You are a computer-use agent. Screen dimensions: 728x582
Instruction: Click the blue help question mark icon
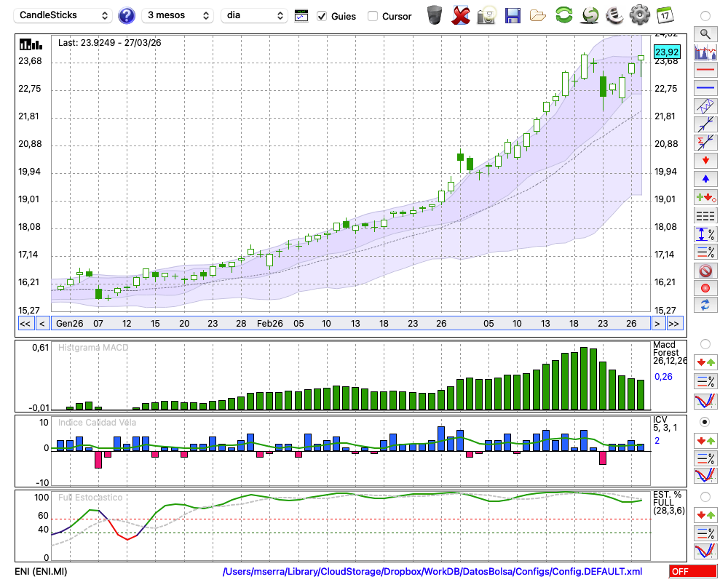pos(127,15)
